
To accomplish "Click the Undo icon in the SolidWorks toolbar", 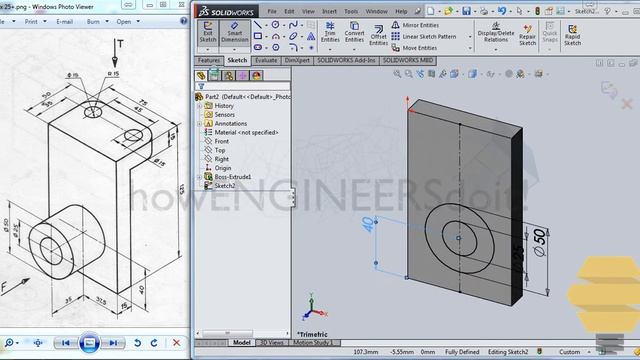I will [502, 11].
